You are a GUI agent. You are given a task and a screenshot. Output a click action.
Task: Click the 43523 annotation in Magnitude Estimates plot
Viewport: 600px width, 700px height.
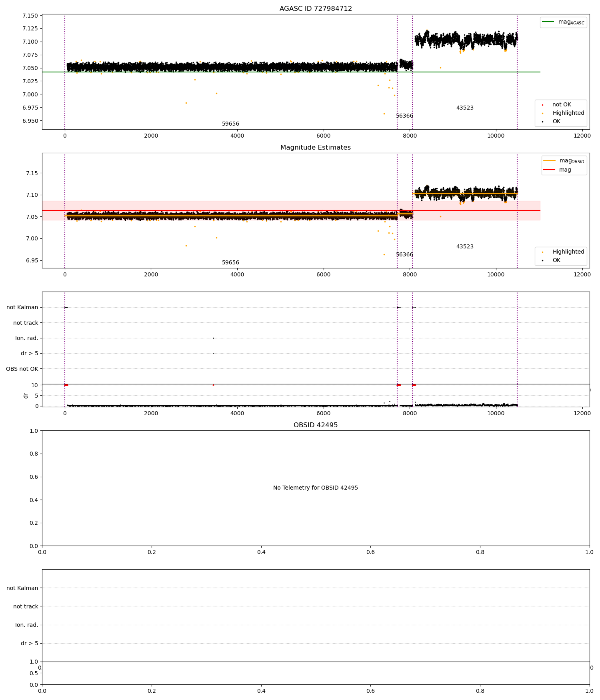pos(465,247)
